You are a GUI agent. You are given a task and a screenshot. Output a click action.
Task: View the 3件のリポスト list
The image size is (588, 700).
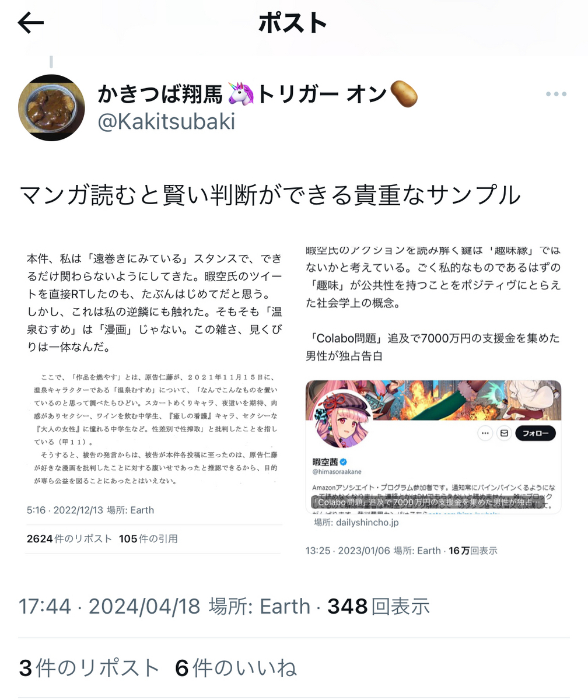point(89,668)
